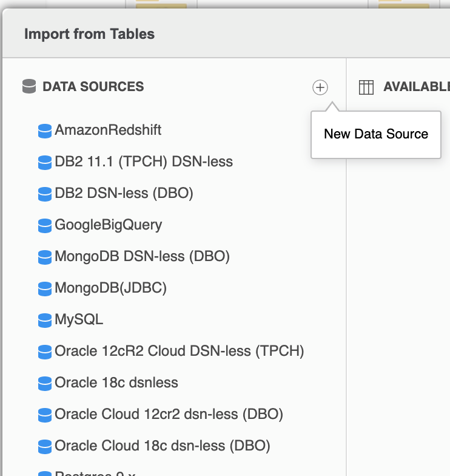Click the icon beside Oracle Cloud 12cr2 dsn-less (DBO)
450x476 pixels.
click(45, 415)
